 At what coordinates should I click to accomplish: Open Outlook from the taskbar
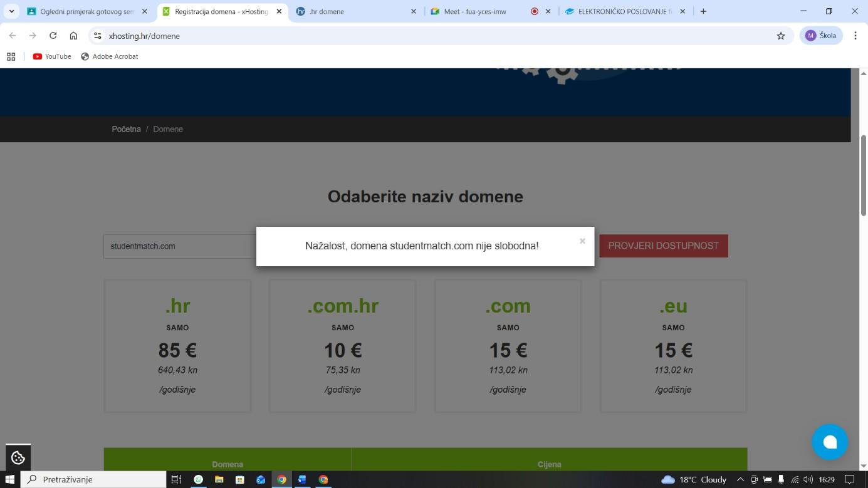261,479
